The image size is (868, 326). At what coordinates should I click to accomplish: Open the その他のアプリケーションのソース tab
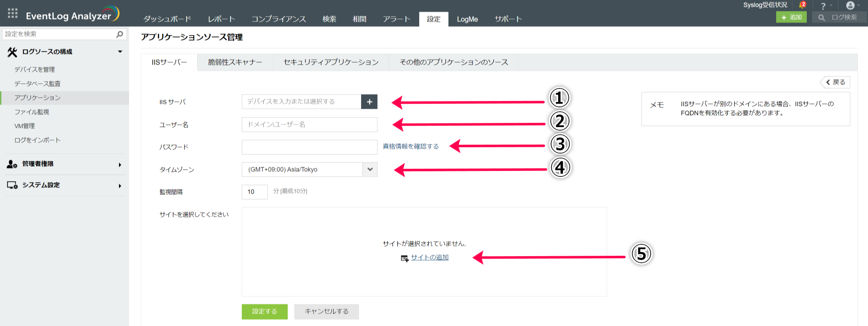pos(454,62)
